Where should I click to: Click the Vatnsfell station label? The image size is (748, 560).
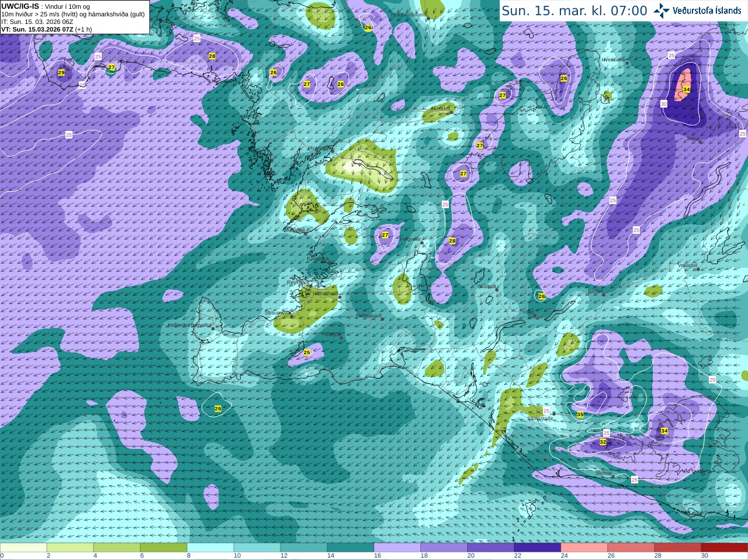click(x=688, y=265)
